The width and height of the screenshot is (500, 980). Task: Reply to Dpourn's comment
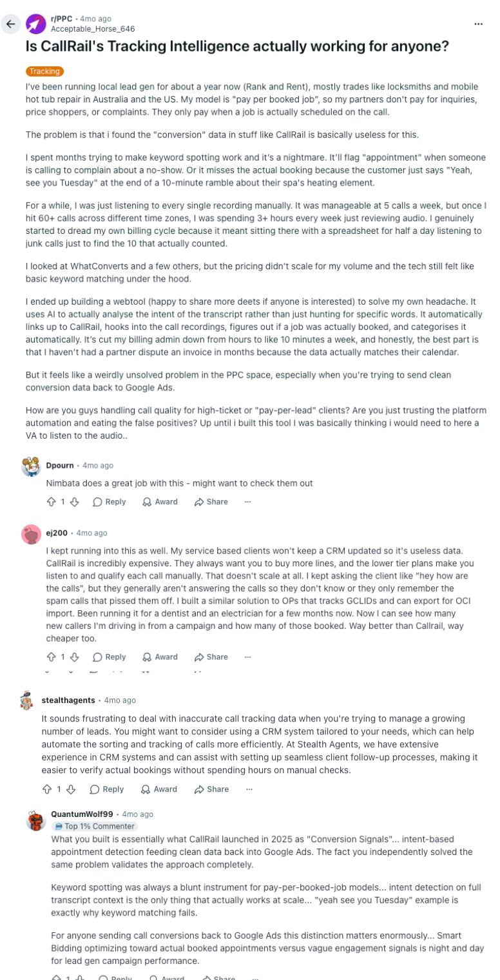(x=109, y=502)
